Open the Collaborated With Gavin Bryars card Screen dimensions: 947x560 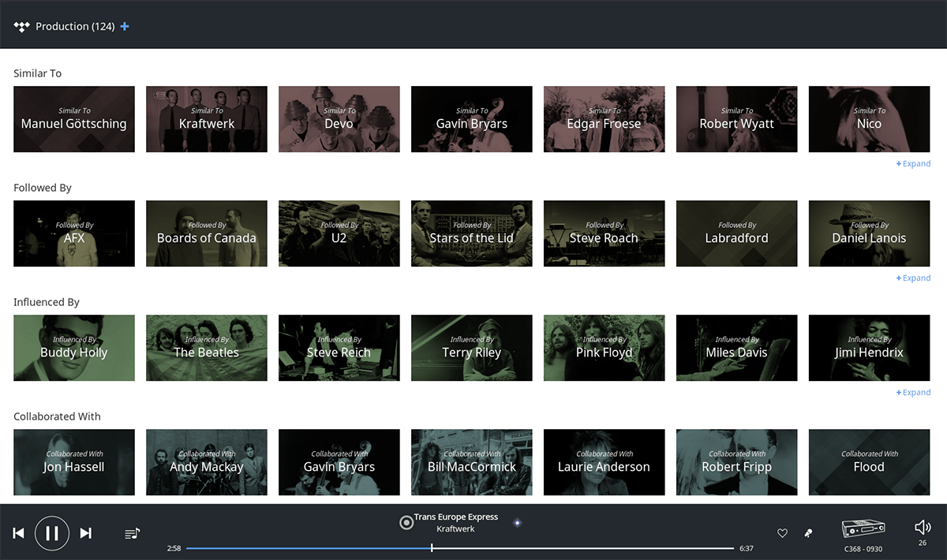click(x=339, y=462)
